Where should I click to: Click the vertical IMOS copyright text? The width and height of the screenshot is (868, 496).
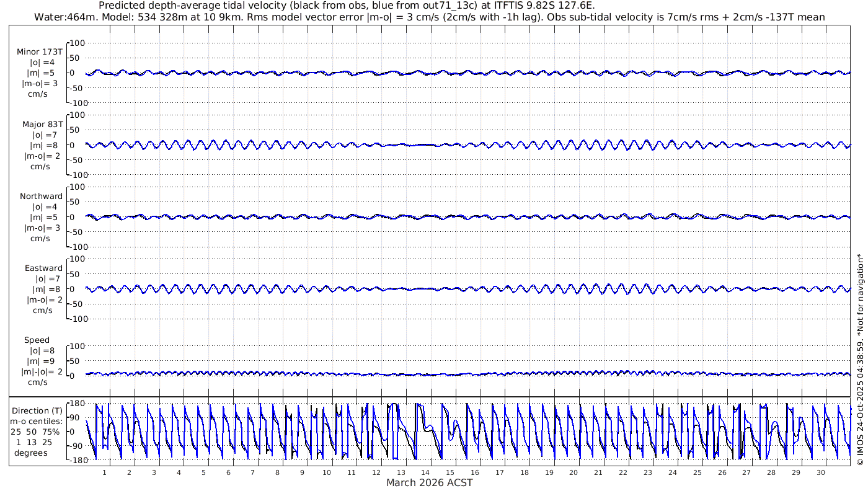(x=859, y=360)
